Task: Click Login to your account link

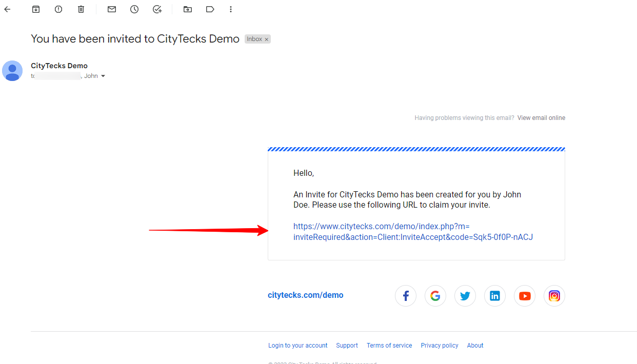Action: point(298,346)
